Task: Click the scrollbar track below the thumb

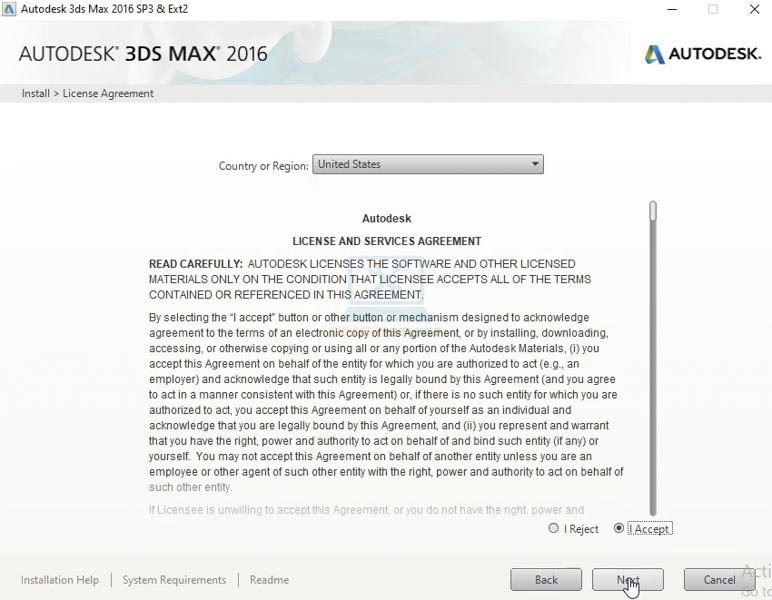Action: tap(653, 380)
